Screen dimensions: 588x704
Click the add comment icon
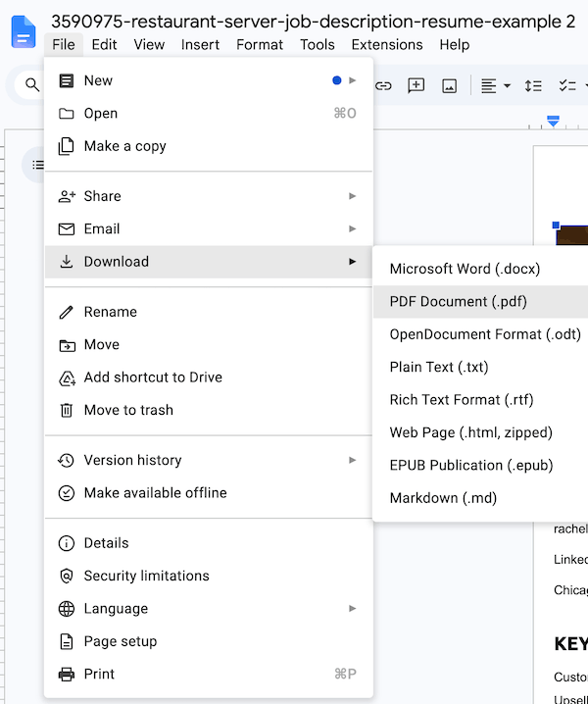point(416,85)
